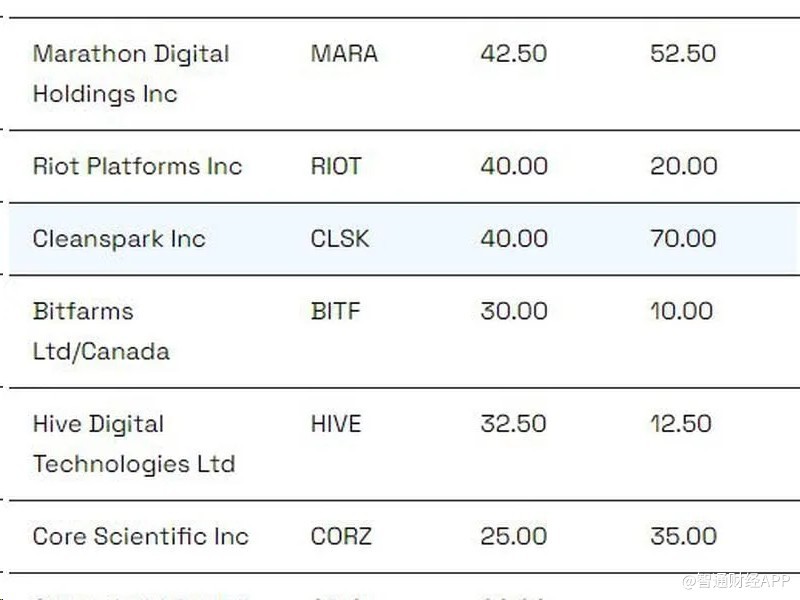Select the 12.50 value in Hive row
This screenshot has width=800, height=600.
pos(681,424)
